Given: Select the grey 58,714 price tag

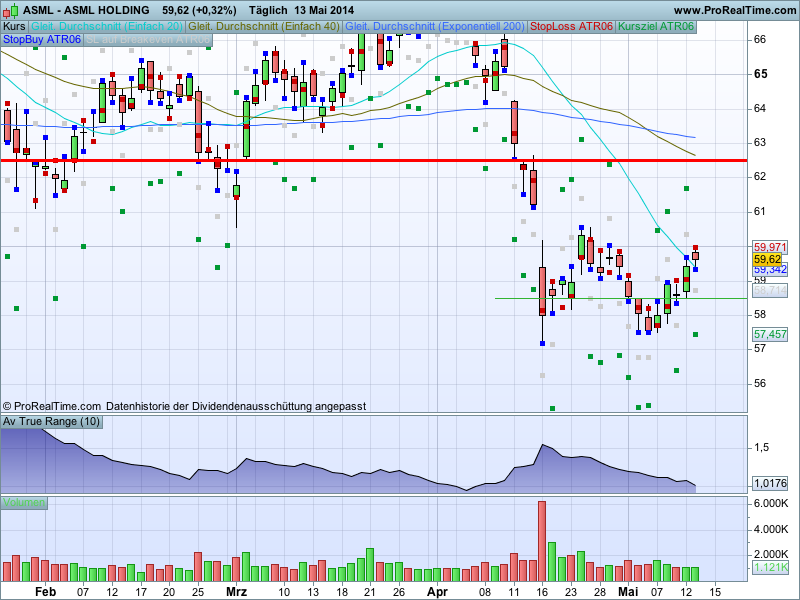Looking at the screenshot, I should [770, 291].
